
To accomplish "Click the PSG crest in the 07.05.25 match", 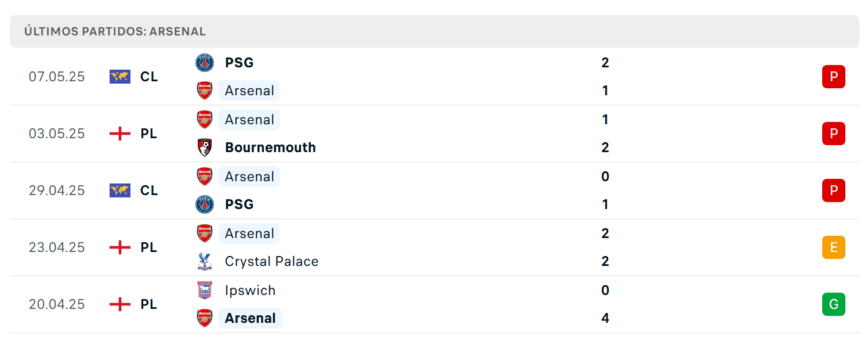I will coord(205,63).
